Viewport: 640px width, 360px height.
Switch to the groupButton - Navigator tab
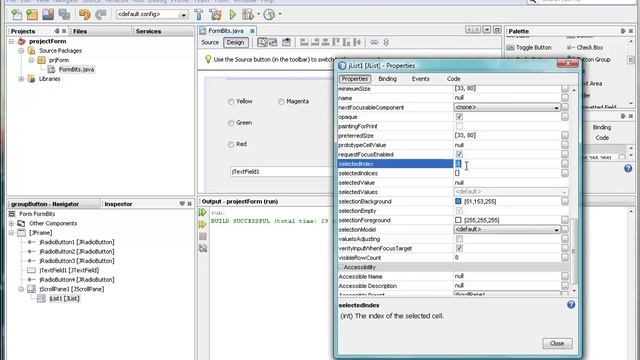click(45, 204)
